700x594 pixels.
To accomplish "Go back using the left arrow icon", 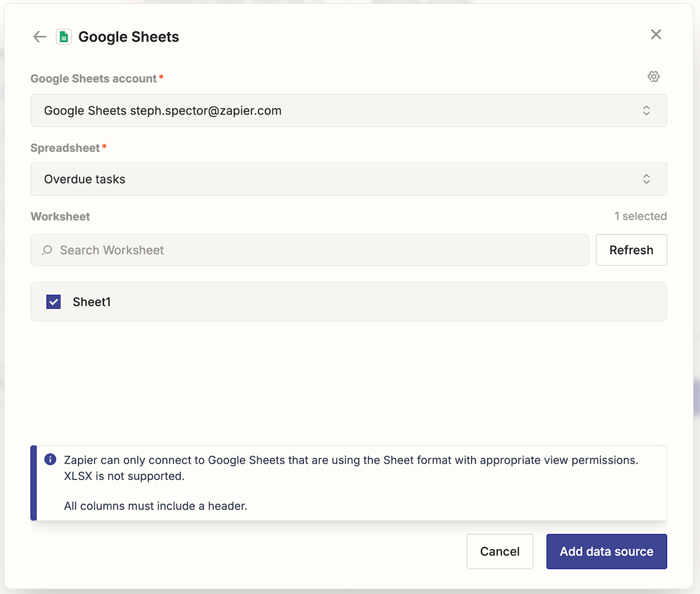I will pos(39,36).
